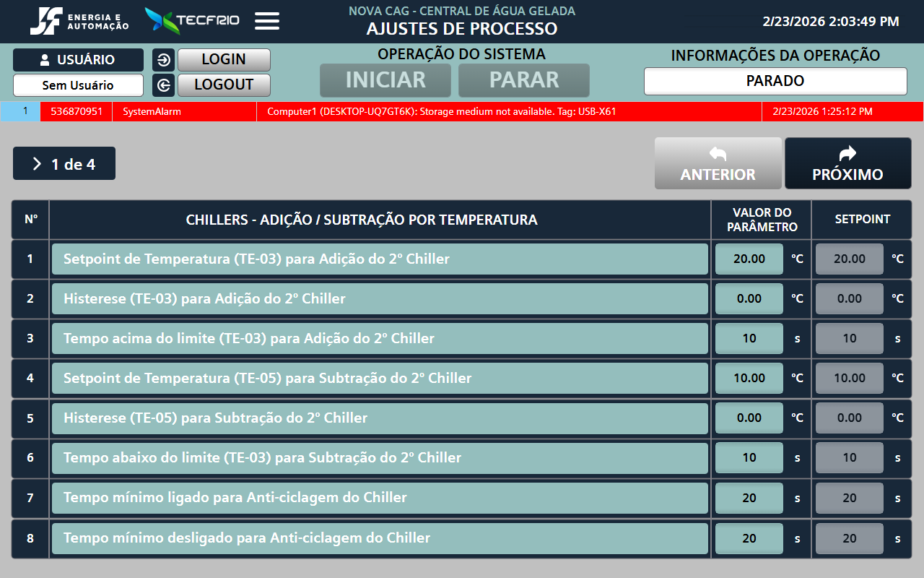This screenshot has height=578, width=924.
Task: Click the Tecfrio logo
Action: pos(192,21)
